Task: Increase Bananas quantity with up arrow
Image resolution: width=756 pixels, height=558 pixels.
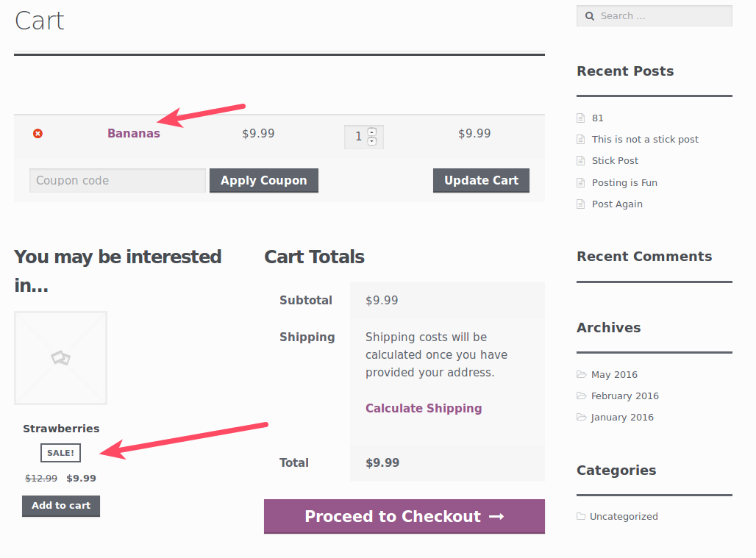Action: click(372, 132)
